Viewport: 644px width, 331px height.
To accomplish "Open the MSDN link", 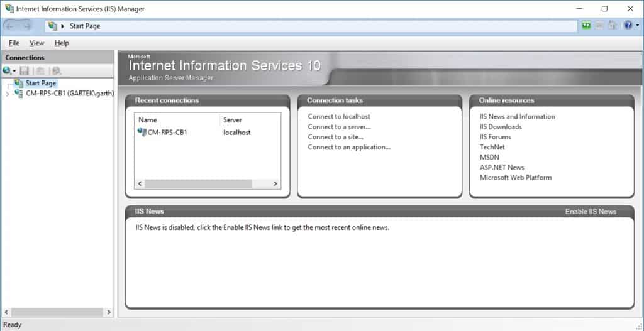I will 489,157.
